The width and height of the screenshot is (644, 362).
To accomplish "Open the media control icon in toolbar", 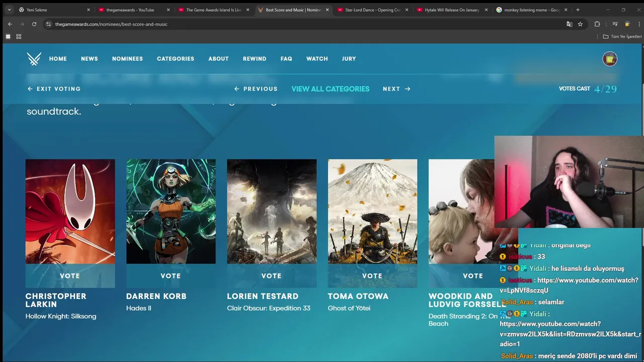I will pos(615,24).
